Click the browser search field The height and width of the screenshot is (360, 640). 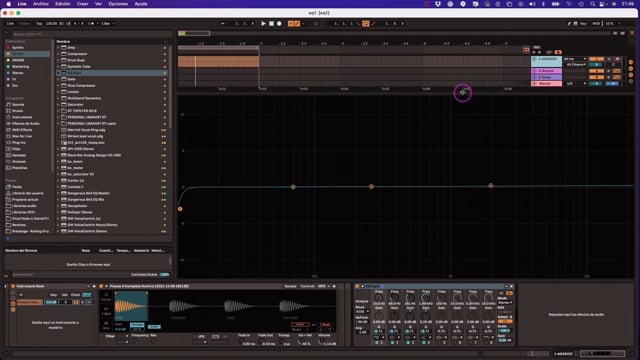pos(92,34)
